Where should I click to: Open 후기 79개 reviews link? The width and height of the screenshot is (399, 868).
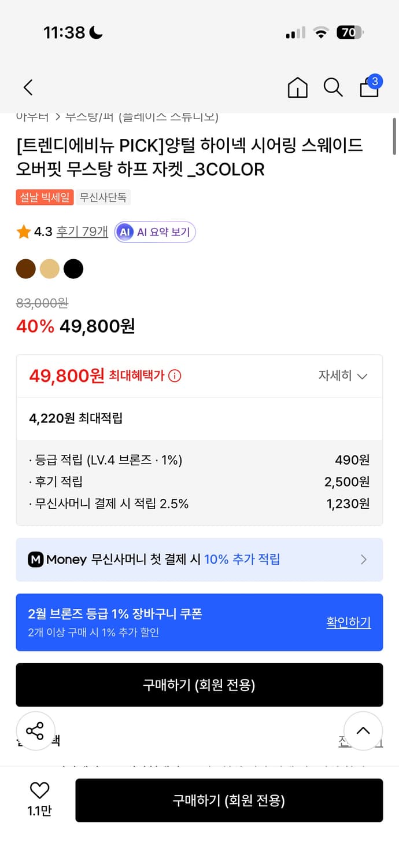pyautogui.click(x=82, y=231)
